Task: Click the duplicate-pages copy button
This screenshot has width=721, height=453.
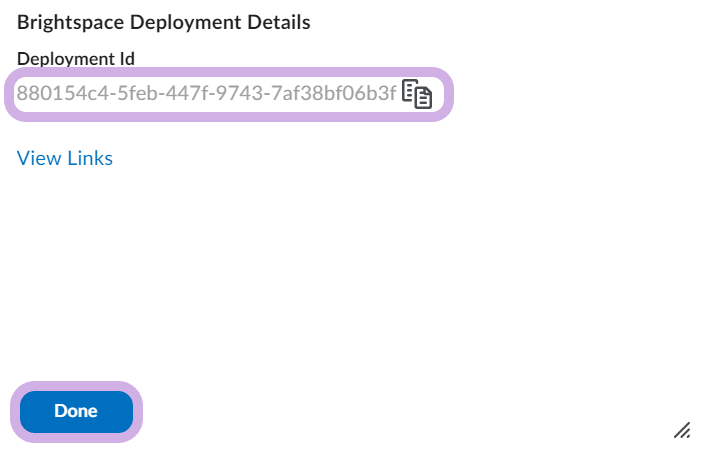Action: [417, 94]
